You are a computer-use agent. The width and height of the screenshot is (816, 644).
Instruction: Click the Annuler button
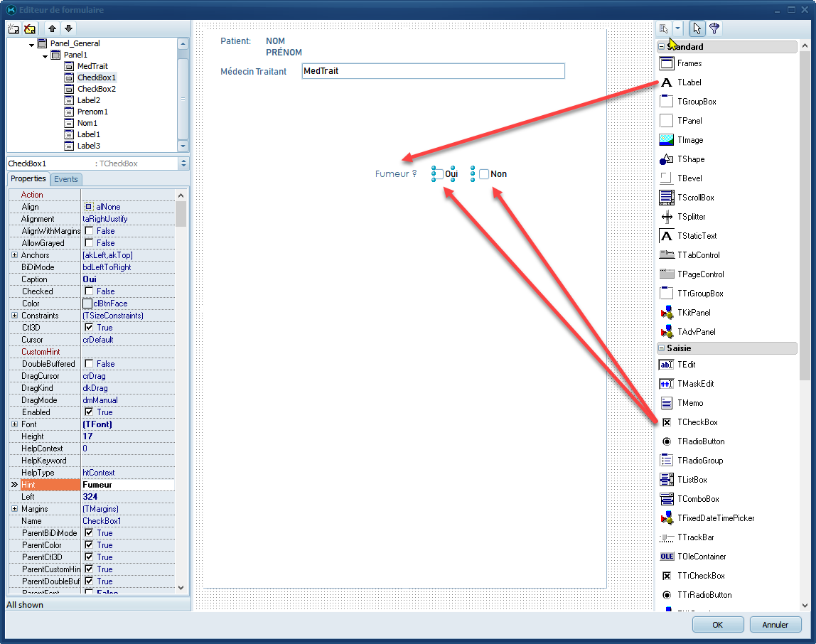(775, 625)
